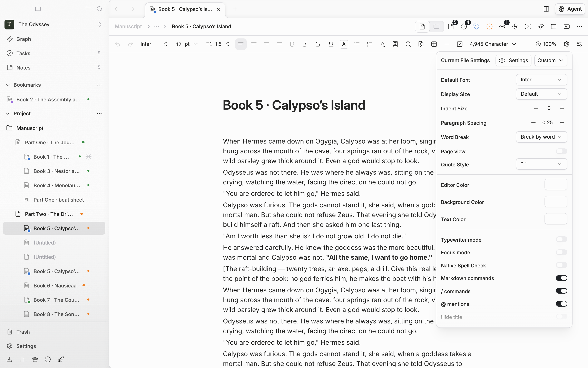Image resolution: width=588 pixels, height=368 pixels.
Task: Enable Focus mode
Action: click(561, 252)
